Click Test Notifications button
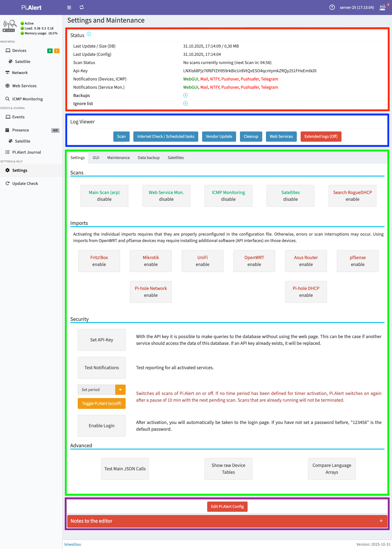The image size is (392, 549). [x=102, y=368]
